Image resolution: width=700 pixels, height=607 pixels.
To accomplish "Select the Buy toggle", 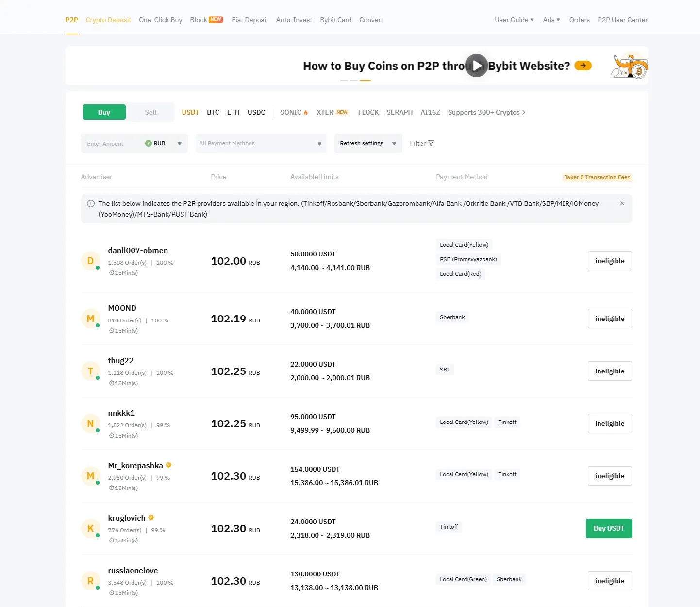I will 104,112.
